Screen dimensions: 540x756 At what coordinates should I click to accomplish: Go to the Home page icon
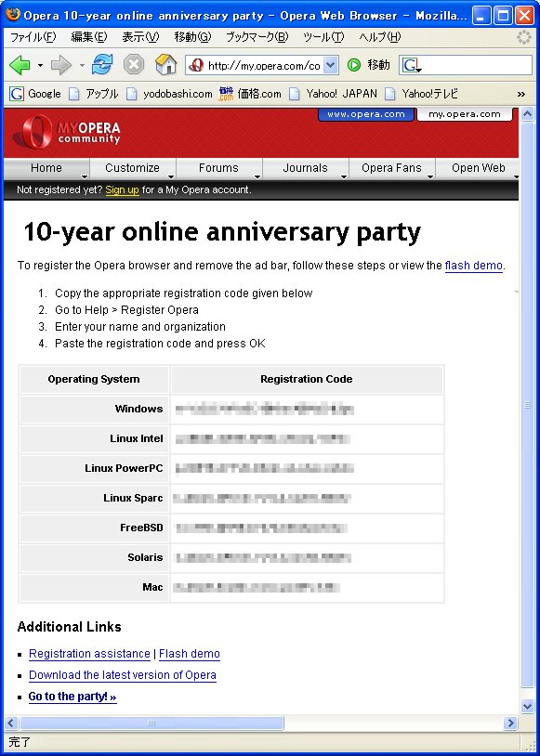pos(166,65)
